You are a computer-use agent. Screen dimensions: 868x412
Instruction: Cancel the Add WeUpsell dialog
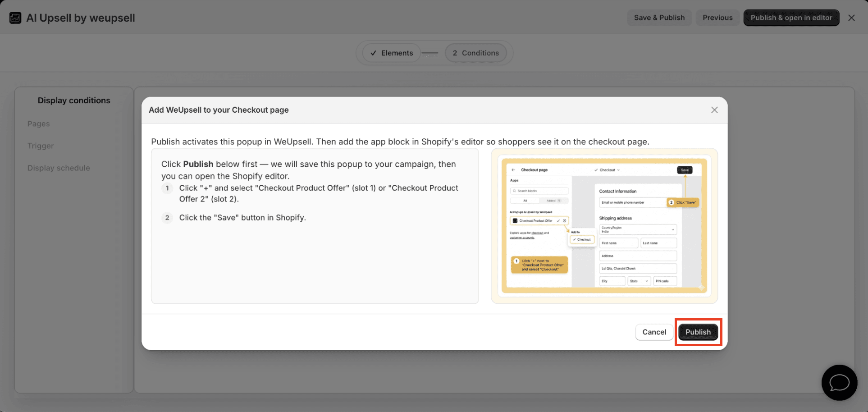pos(654,332)
